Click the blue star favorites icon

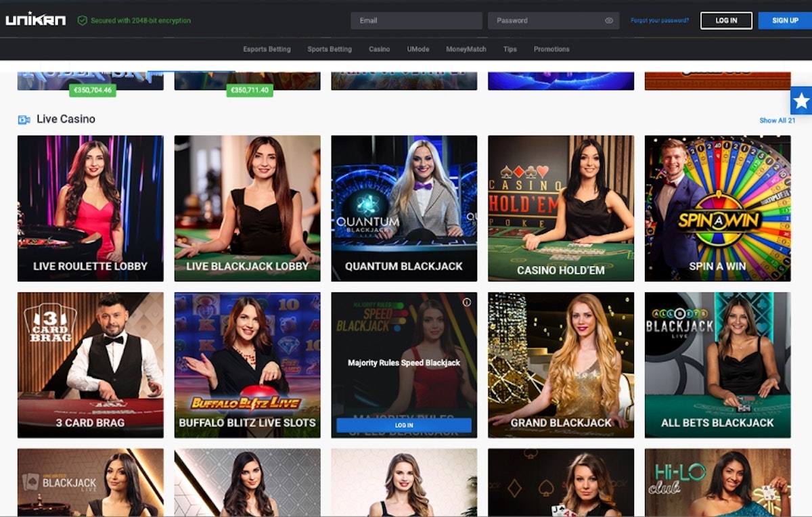(801, 101)
